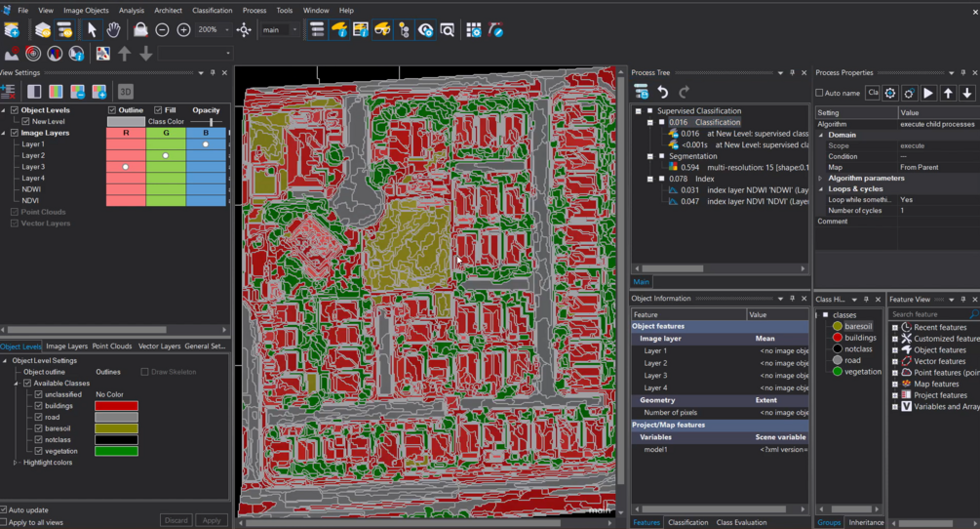Screen dimensions: 980x529
Task: Click the zoom in magnifier icon
Action: 183,30
